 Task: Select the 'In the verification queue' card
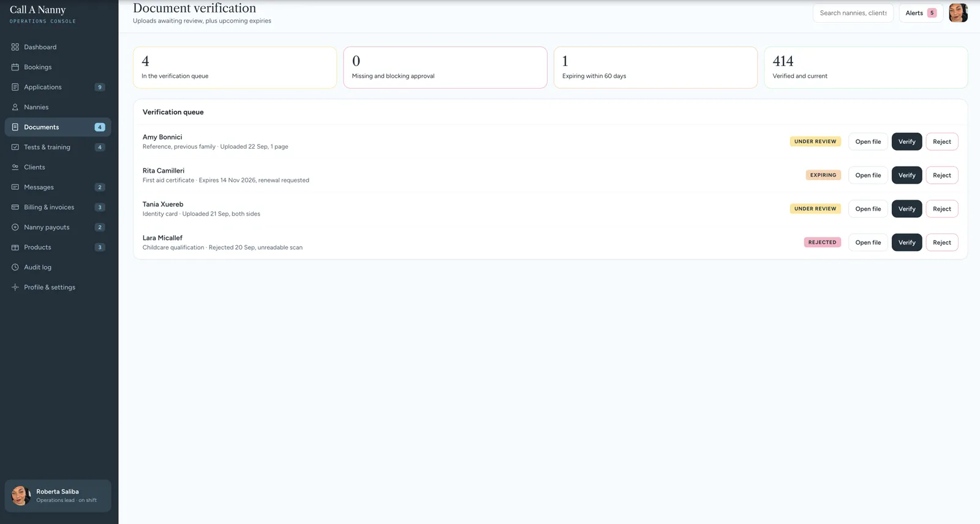coord(235,67)
